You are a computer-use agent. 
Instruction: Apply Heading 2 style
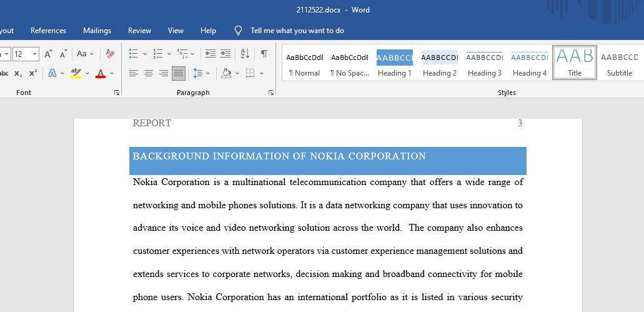[440, 63]
